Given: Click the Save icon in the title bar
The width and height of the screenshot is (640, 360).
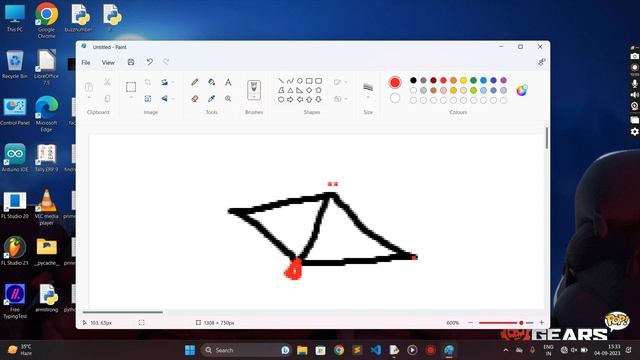Looking at the screenshot, I should click(x=131, y=62).
